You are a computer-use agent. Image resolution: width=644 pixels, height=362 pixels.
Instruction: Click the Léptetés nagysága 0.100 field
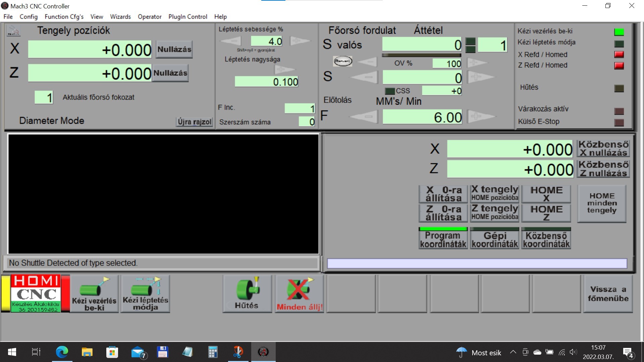coord(266,82)
